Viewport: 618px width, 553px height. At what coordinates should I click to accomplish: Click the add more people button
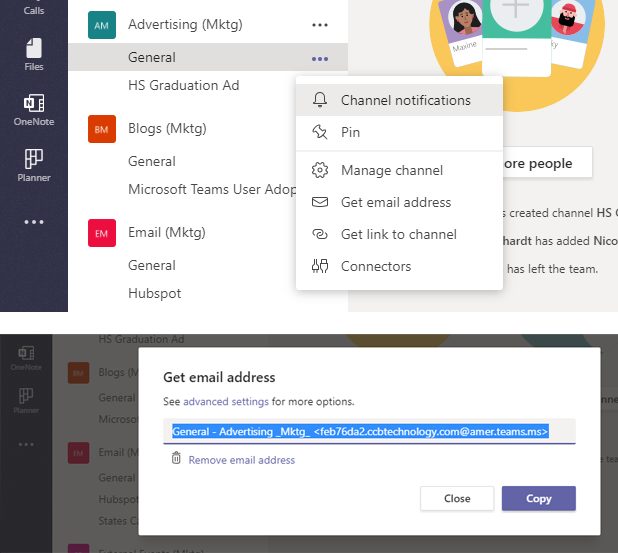pos(547,163)
